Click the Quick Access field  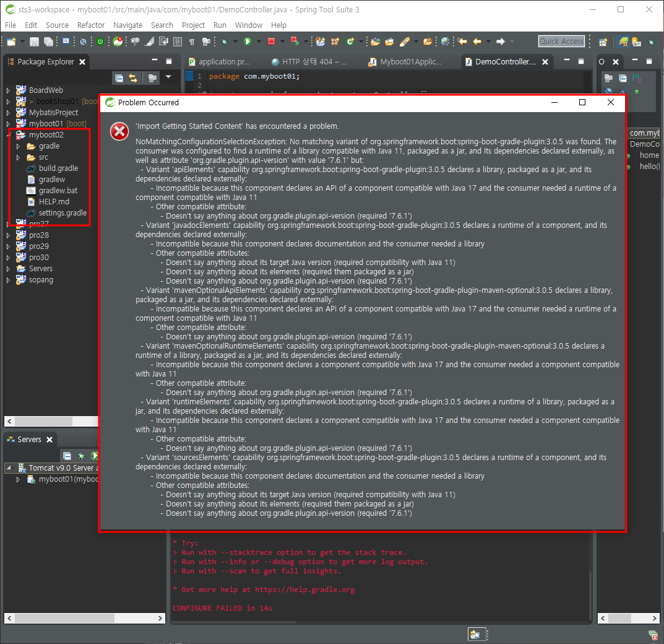pos(561,41)
